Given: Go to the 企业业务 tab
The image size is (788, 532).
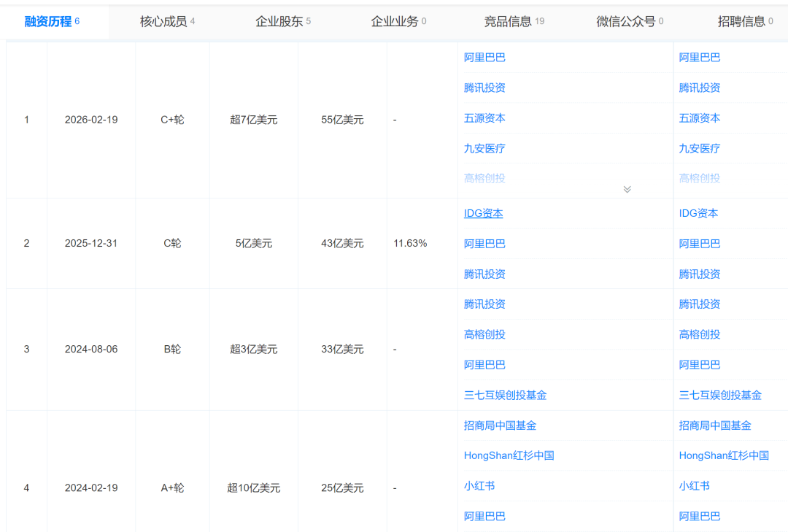Looking at the screenshot, I should (x=395, y=22).
